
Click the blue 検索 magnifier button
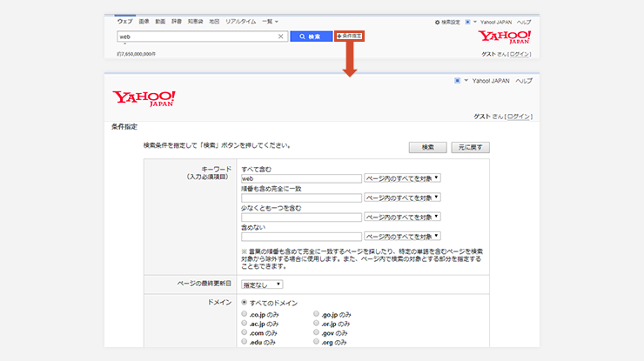(311, 37)
